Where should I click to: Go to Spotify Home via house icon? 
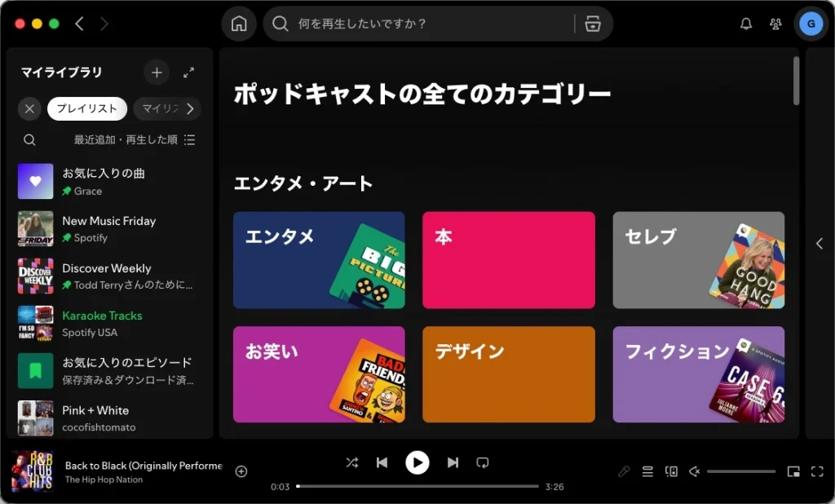(x=239, y=24)
